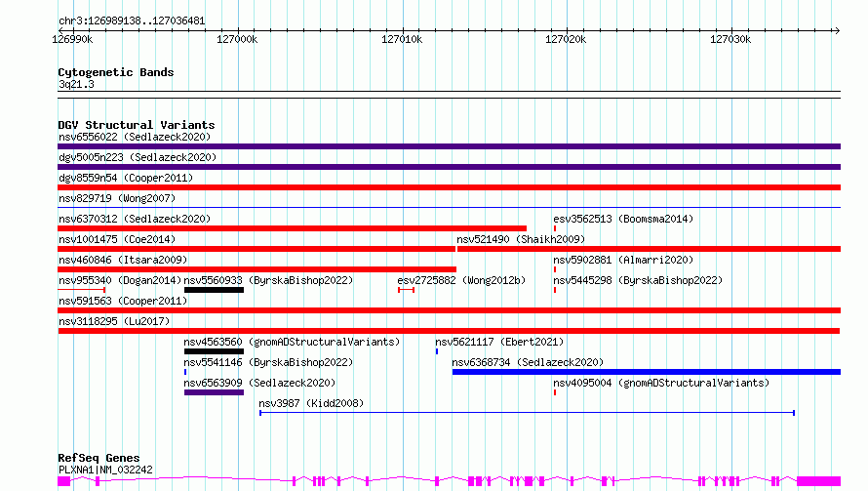Click variant label nsv6370312 (Sedlazeck2020)
Viewport: 868px width, 491px height.
[x=135, y=219]
